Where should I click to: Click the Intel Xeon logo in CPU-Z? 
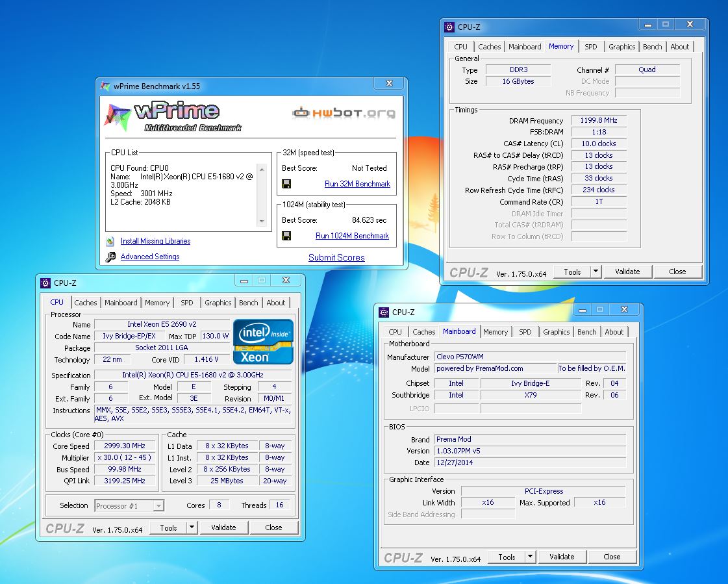coord(263,342)
